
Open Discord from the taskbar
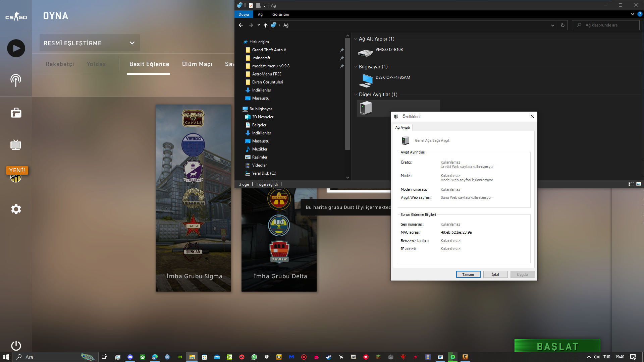(130, 357)
